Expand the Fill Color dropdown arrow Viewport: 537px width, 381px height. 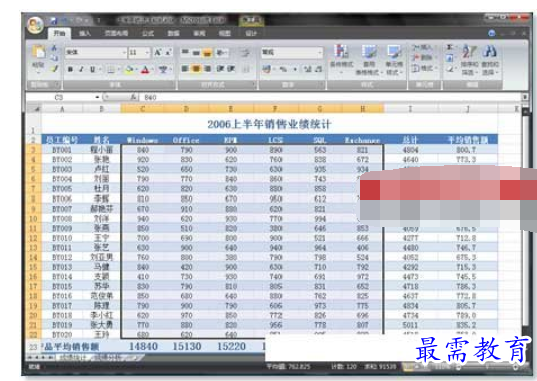click(136, 70)
